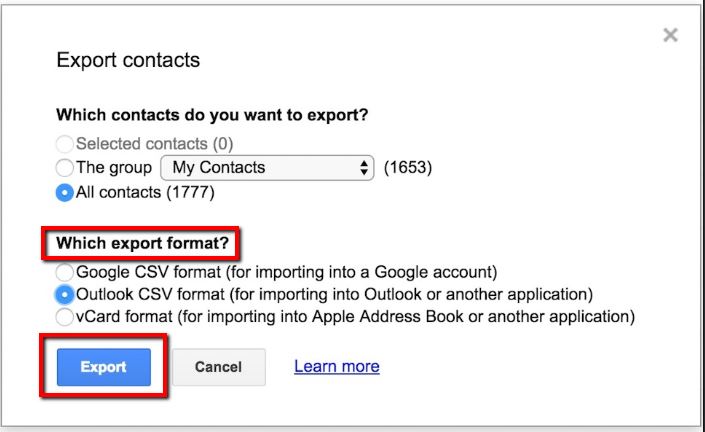Select 'All contacts' radio button circle

tap(66, 192)
